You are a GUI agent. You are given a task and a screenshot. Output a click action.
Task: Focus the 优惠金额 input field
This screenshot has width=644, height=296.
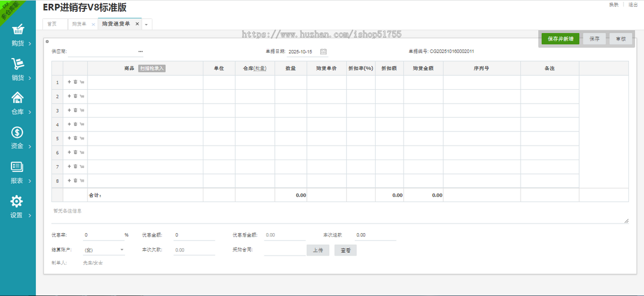coord(194,235)
